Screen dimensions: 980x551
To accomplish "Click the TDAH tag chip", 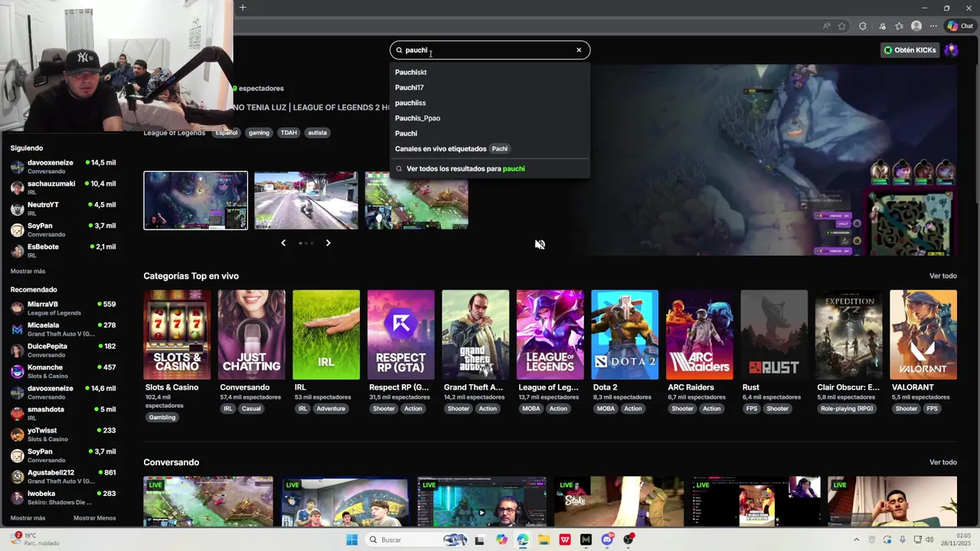I will click(x=289, y=132).
